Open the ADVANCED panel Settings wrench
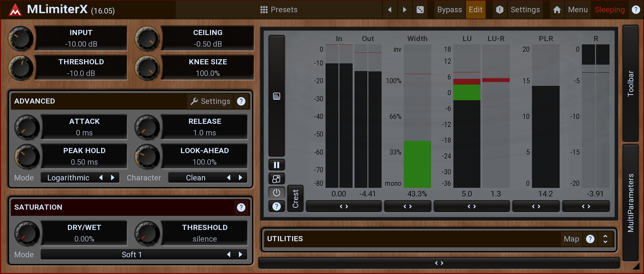This screenshot has width=644, height=274. point(210,101)
